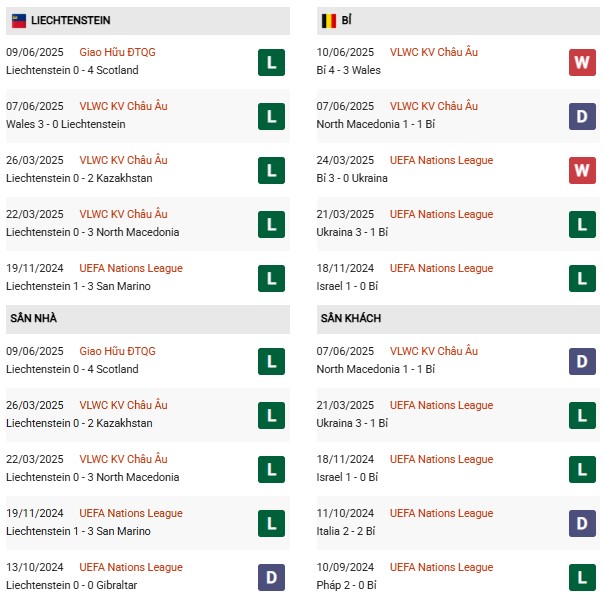Open UEFA Nations League link for Italia 2 - 2 Bí
The image size is (604, 600).
click(x=441, y=513)
